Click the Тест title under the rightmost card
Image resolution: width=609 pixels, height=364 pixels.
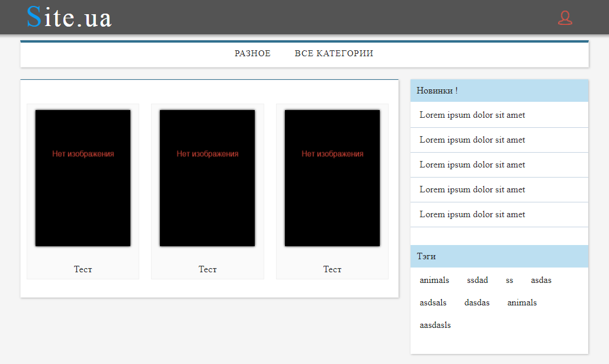(x=332, y=269)
